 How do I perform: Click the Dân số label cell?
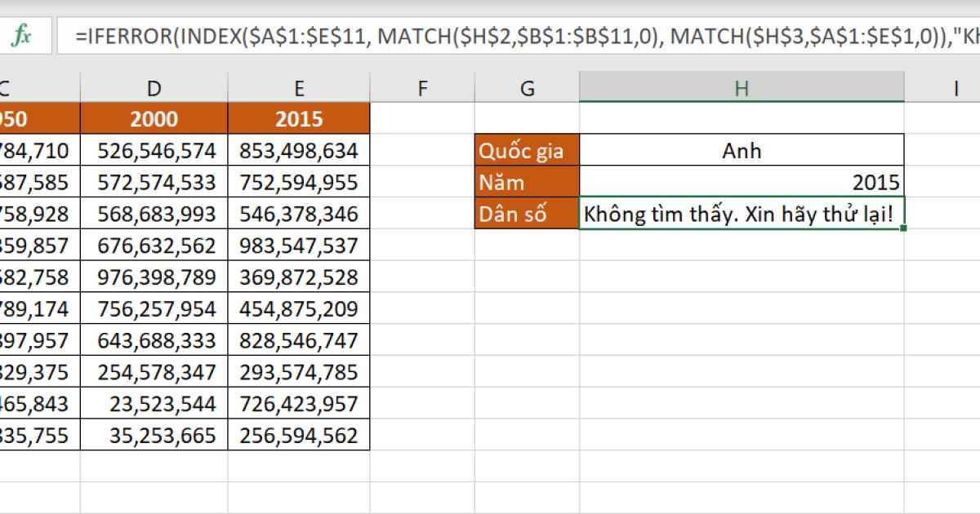(527, 215)
